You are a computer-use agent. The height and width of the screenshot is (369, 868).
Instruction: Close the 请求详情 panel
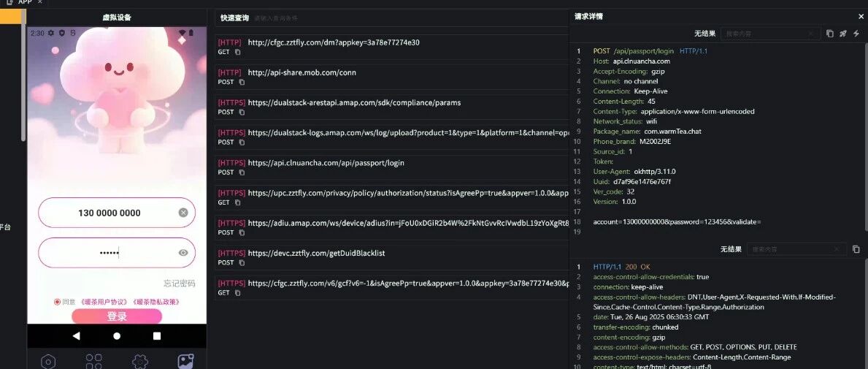[861, 17]
